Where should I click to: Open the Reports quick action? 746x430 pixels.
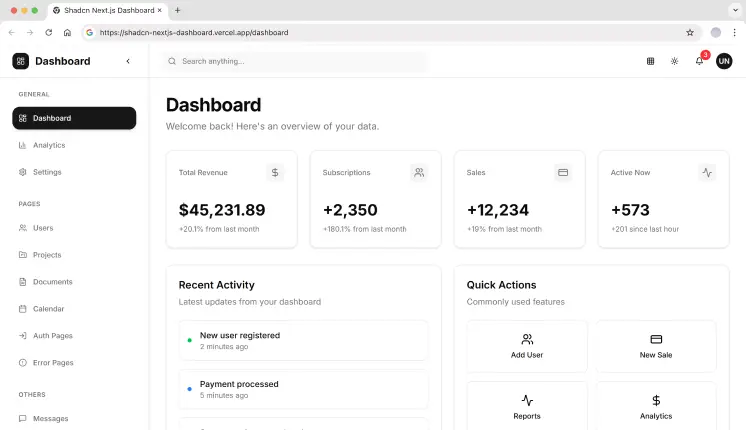(527, 407)
